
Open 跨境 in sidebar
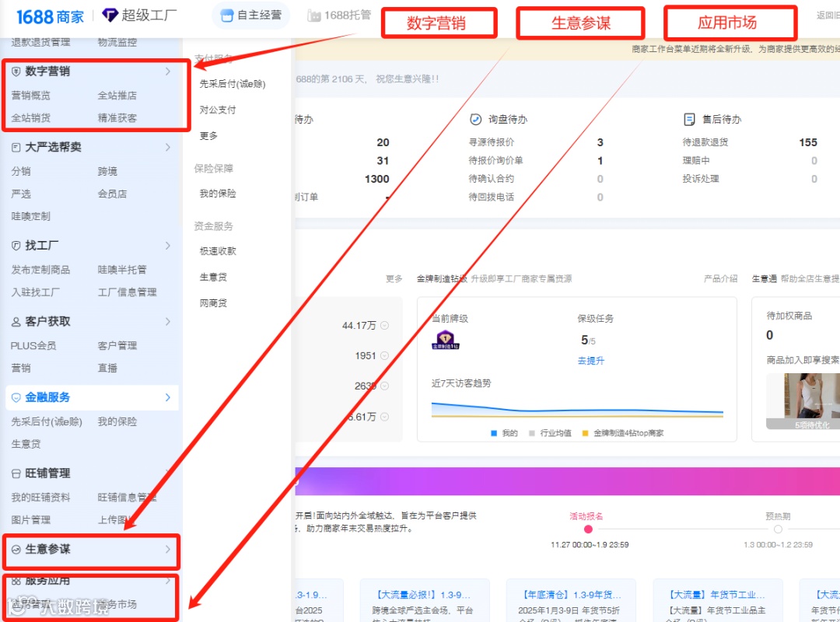tap(107, 171)
